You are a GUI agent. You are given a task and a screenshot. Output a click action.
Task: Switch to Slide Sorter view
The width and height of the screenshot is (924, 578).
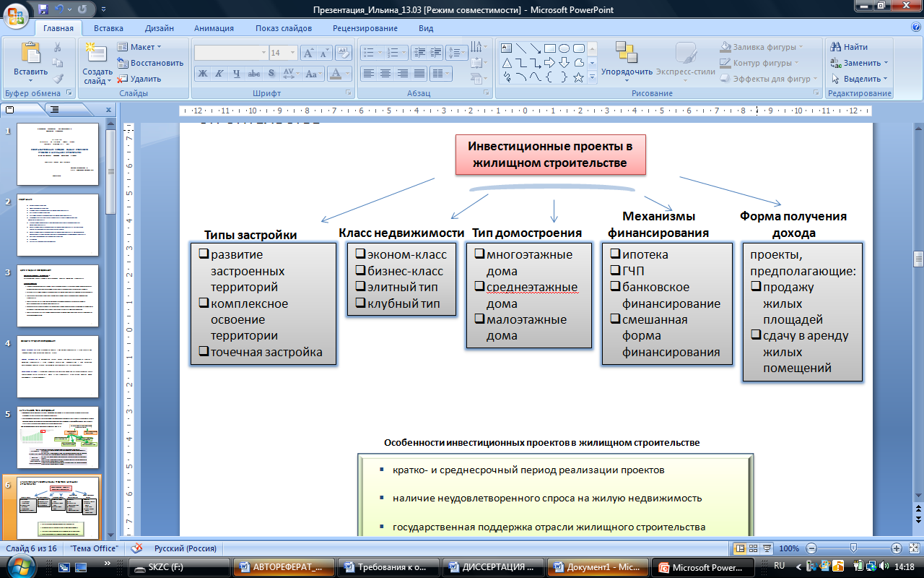point(754,548)
